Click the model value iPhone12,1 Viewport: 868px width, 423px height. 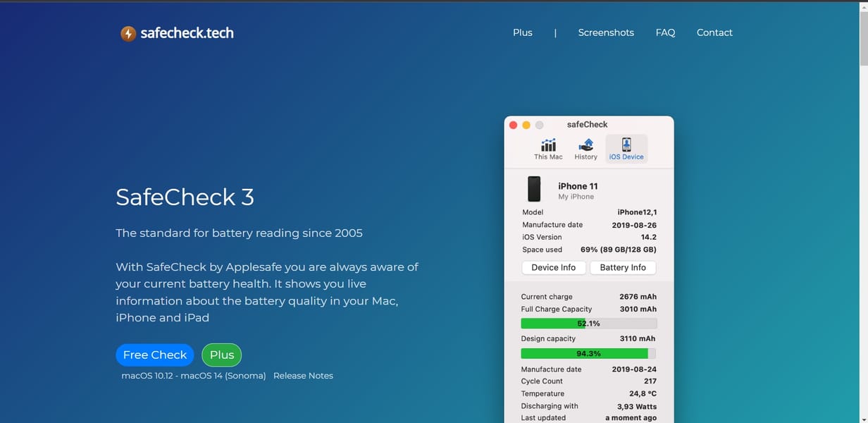coord(637,212)
